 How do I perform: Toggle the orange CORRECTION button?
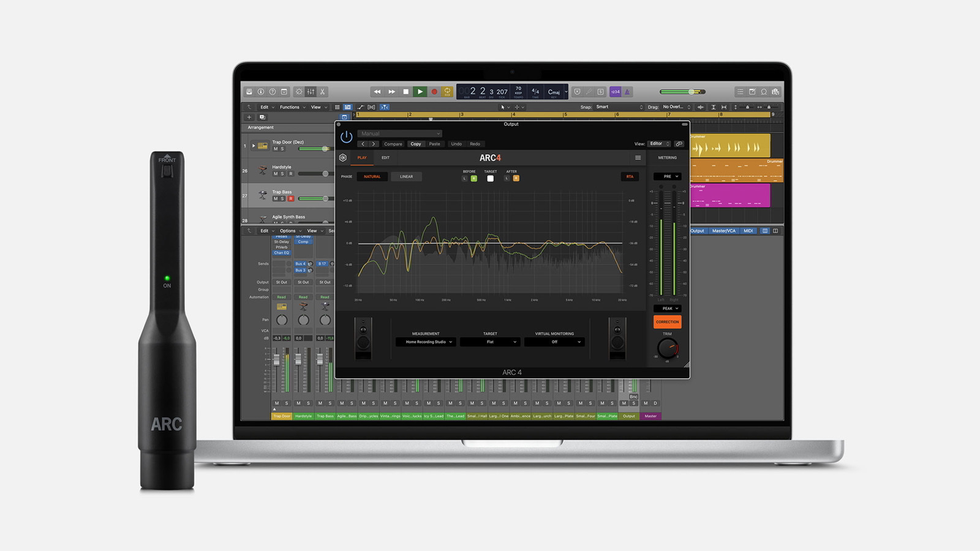[x=668, y=322]
